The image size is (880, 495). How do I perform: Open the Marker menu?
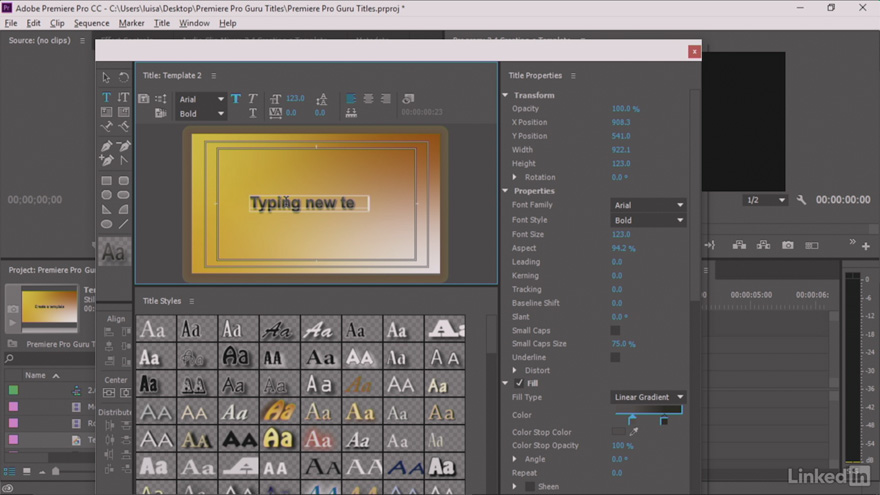click(131, 23)
